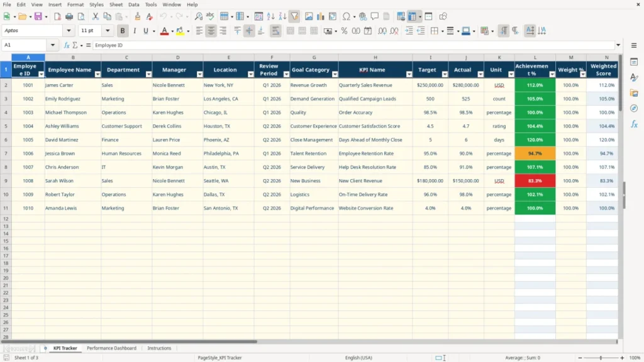Sort ascending A to Z

(x=270, y=16)
